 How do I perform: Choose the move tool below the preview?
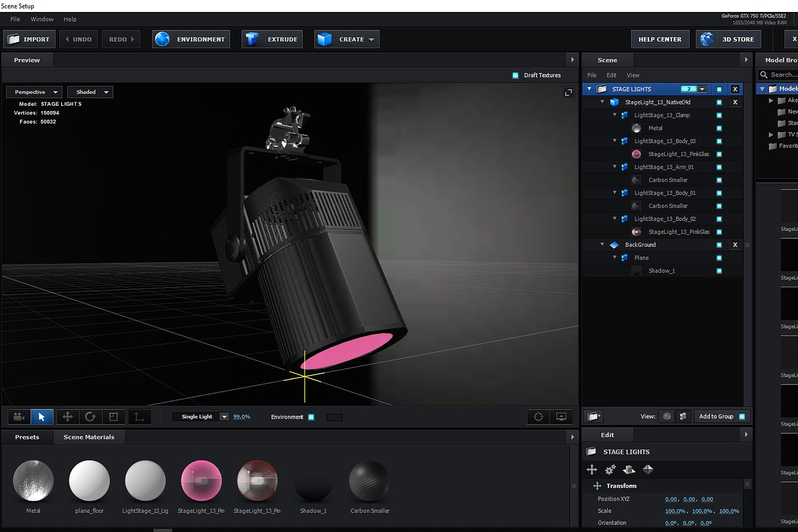pos(67,417)
